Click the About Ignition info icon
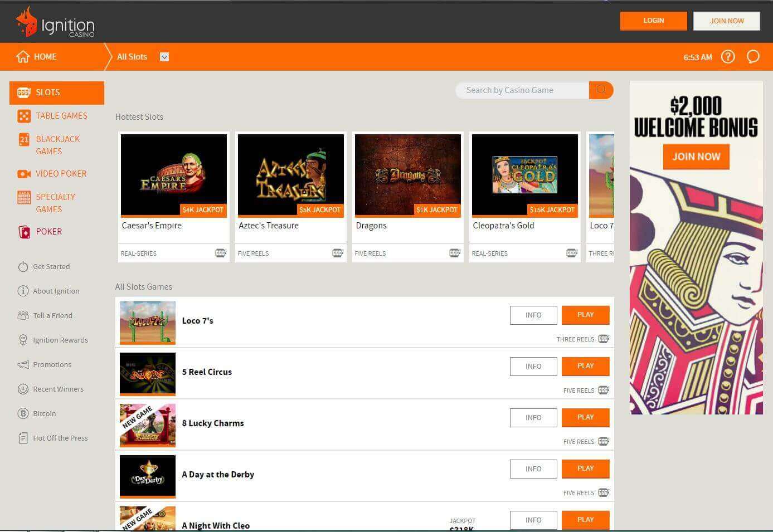The width and height of the screenshot is (773, 532). click(23, 291)
